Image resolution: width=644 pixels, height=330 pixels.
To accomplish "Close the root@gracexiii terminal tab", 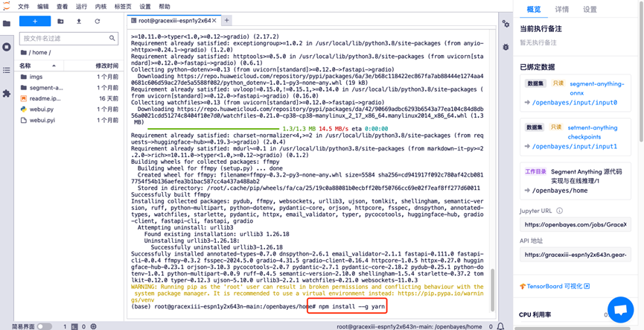I will tap(214, 21).
